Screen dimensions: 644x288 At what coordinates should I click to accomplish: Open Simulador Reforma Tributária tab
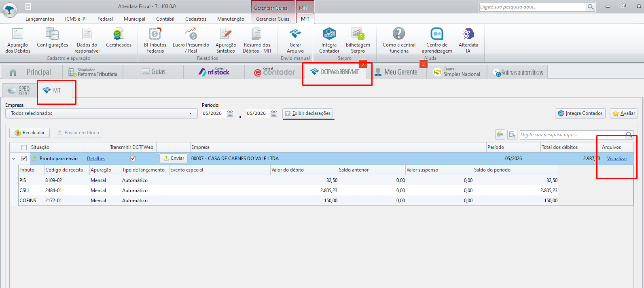93,72
